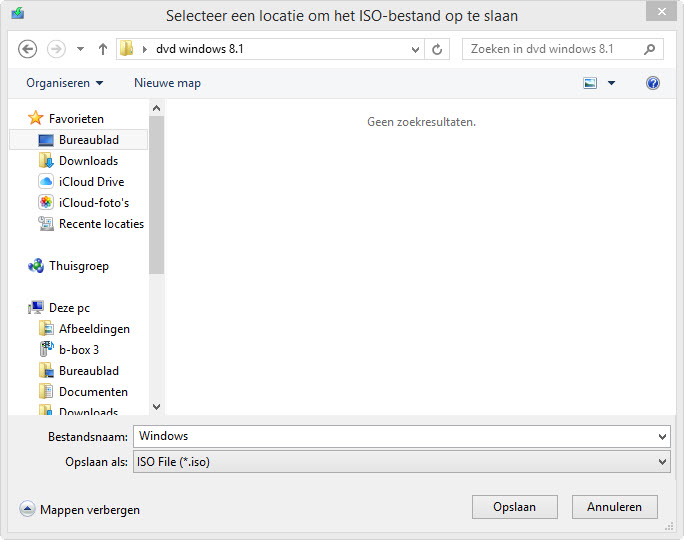Open the Organiseren menu
Screen dimensions: 684x540
click(65, 83)
